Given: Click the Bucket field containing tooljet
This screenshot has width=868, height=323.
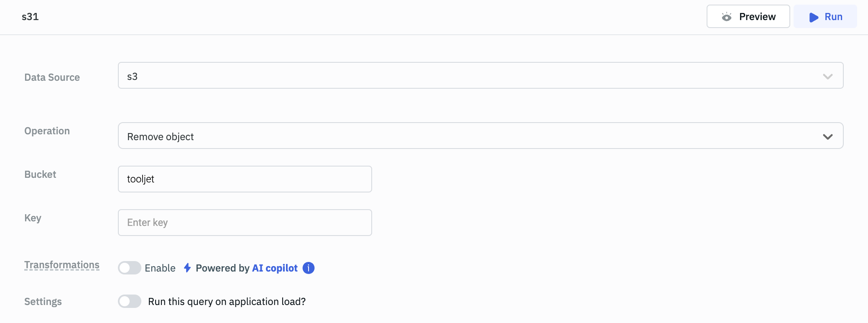Looking at the screenshot, I should 245,179.
